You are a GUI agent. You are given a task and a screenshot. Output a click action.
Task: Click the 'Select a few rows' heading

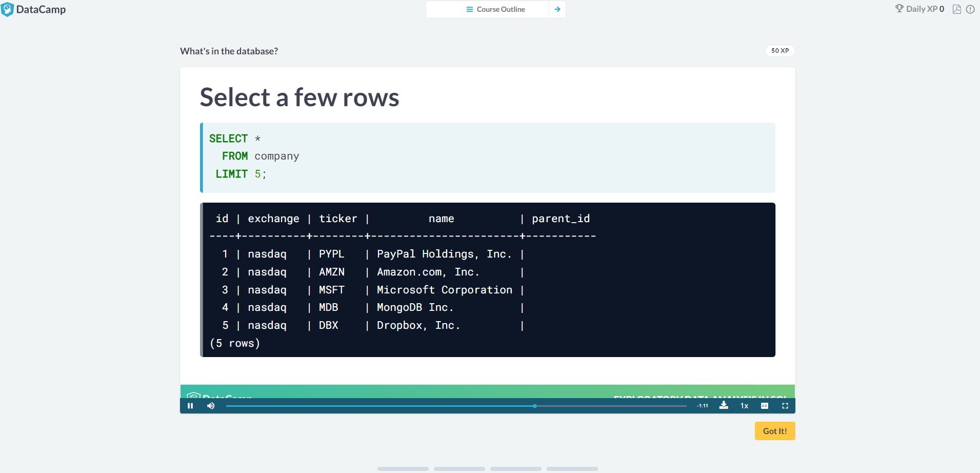tap(299, 97)
